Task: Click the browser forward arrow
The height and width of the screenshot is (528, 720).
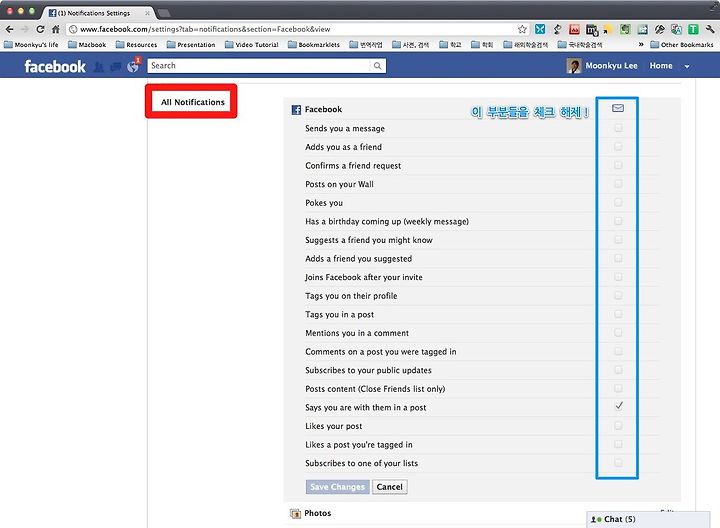Action: pyautogui.click(x=25, y=29)
